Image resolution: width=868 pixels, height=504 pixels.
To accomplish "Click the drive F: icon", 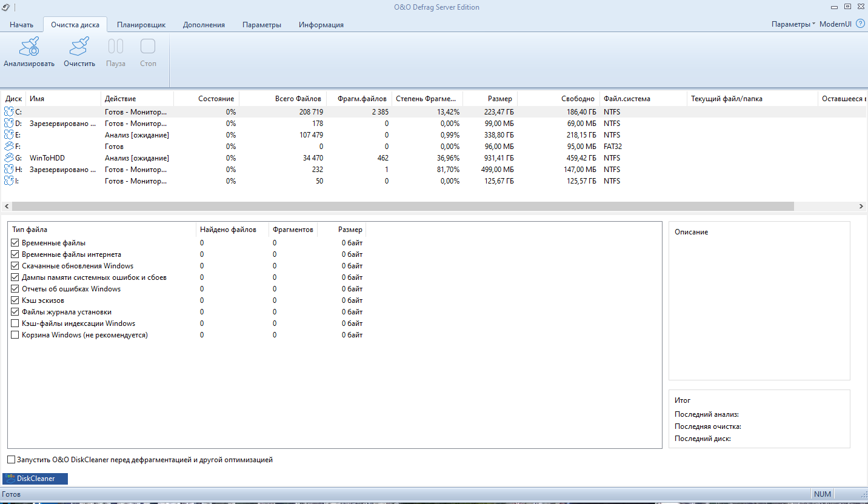I will point(8,147).
